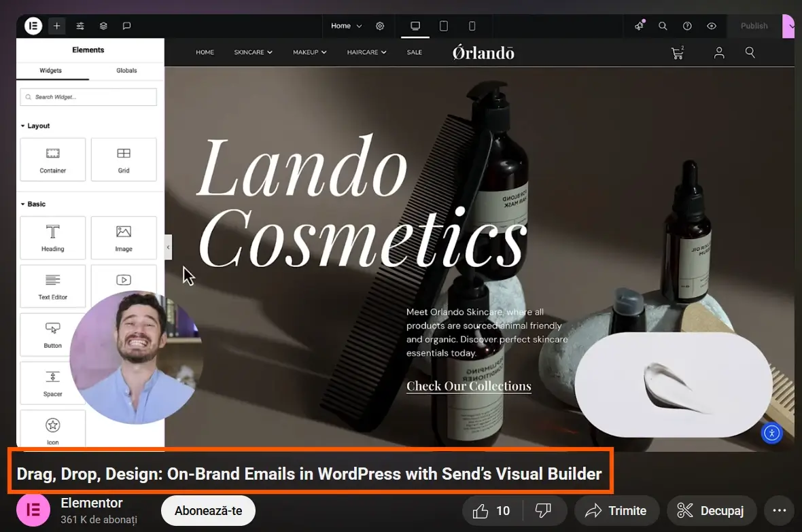Click the Check Our Collections link

(x=469, y=386)
